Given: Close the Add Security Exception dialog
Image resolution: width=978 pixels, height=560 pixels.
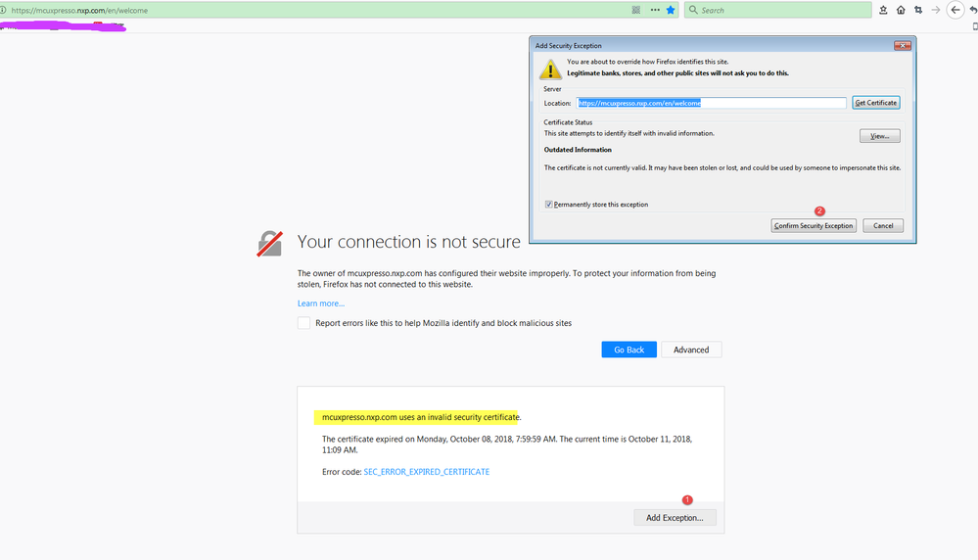Looking at the screenshot, I should pos(902,45).
